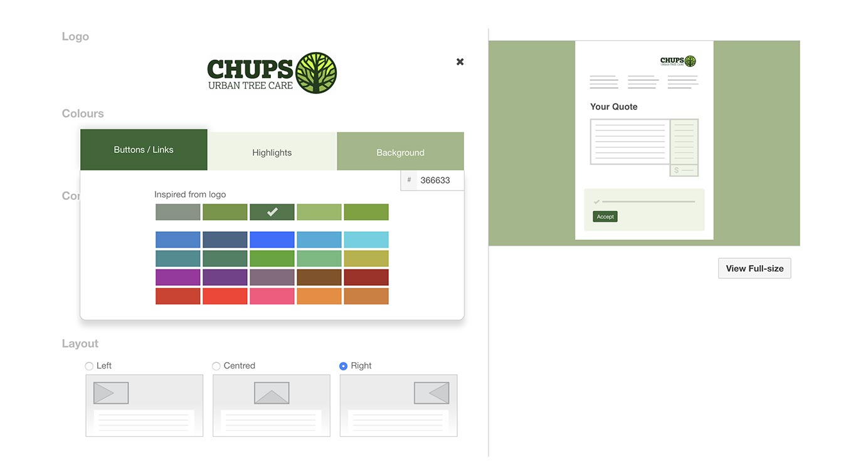Choose the dark violet palette swatch
Screen dimensions: 868x470
coord(225,278)
